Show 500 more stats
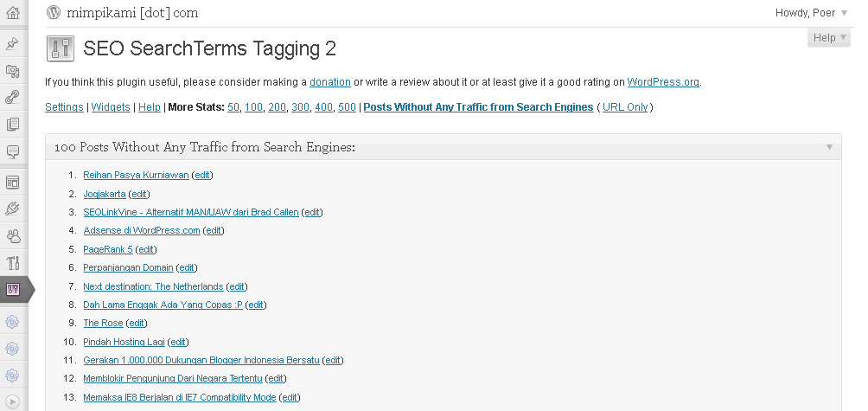 [x=347, y=107]
